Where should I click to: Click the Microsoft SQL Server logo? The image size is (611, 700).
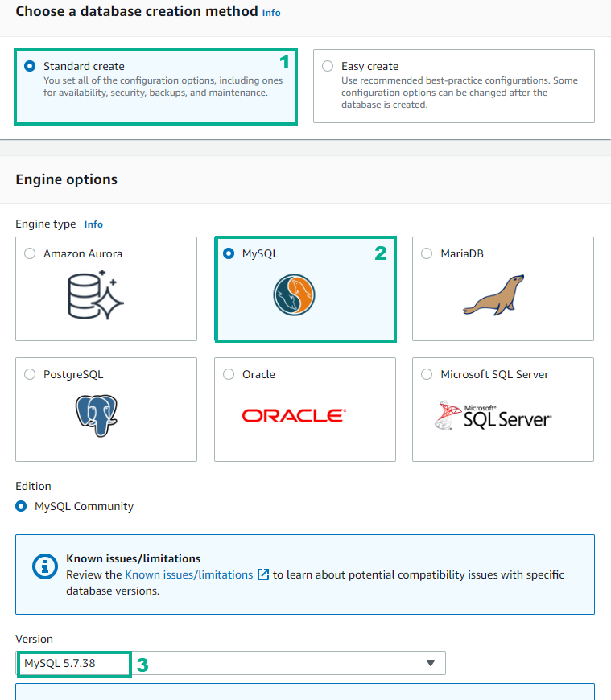tap(493, 416)
